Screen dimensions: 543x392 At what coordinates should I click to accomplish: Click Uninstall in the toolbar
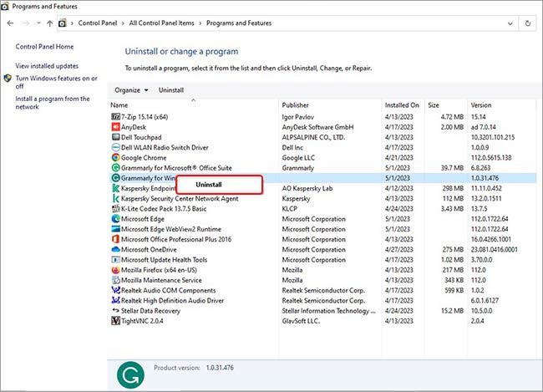tap(171, 90)
